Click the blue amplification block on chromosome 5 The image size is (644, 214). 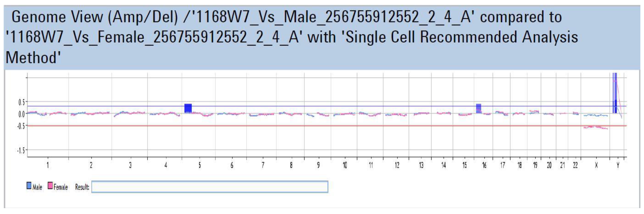(188, 108)
